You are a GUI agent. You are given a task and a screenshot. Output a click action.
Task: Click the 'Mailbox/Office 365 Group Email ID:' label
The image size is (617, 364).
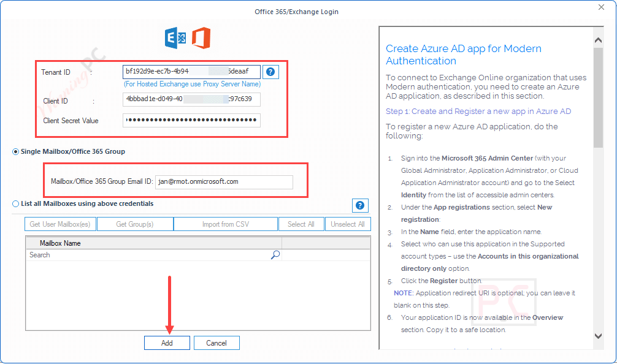(102, 181)
